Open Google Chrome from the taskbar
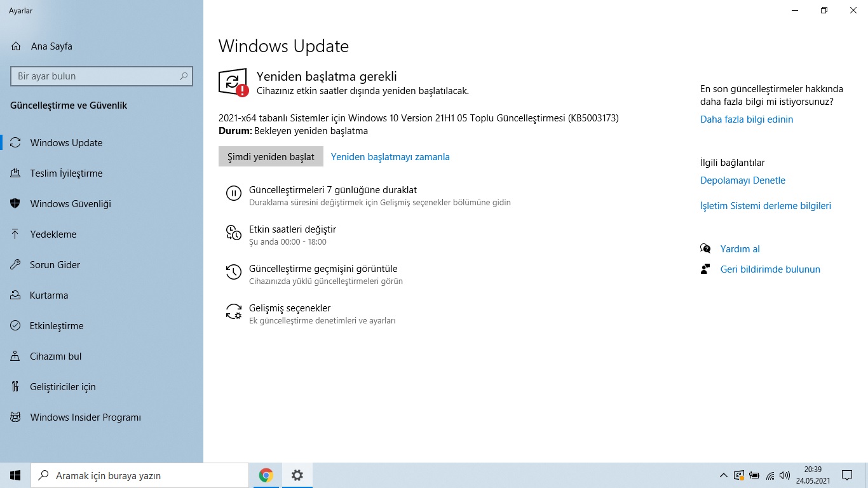The height and width of the screenshot is (488, 868). [266, 475]
